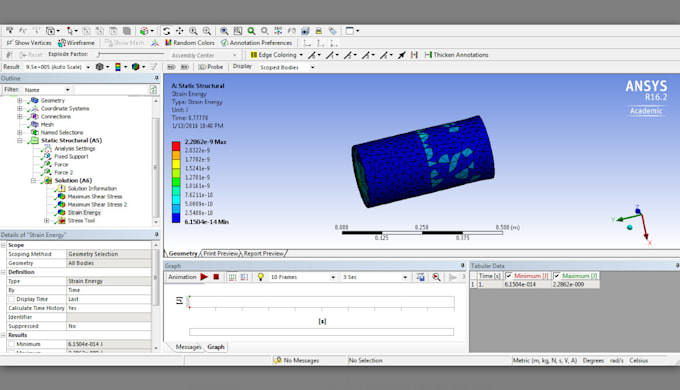Viewport: 680px width, 390px height.
Task: Open Solution Information item
Action: 92,189
